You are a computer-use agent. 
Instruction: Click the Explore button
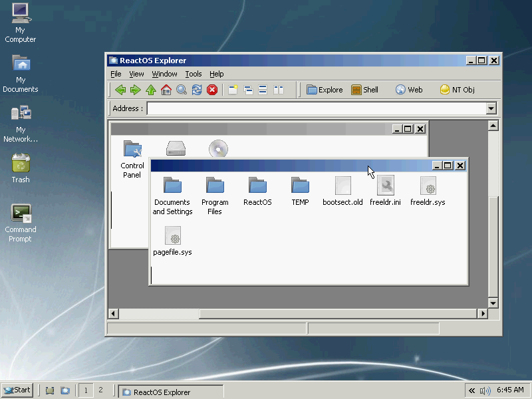click(x=325, y=90)
